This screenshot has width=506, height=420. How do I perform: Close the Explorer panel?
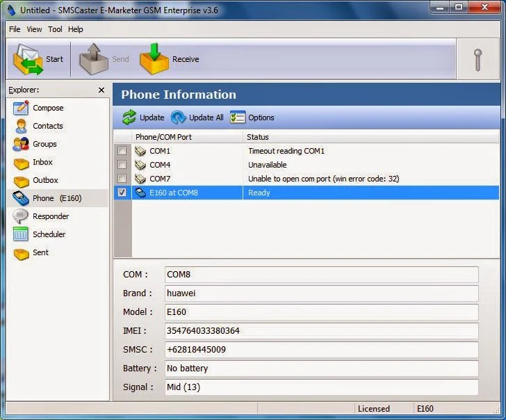pos(101,90)
